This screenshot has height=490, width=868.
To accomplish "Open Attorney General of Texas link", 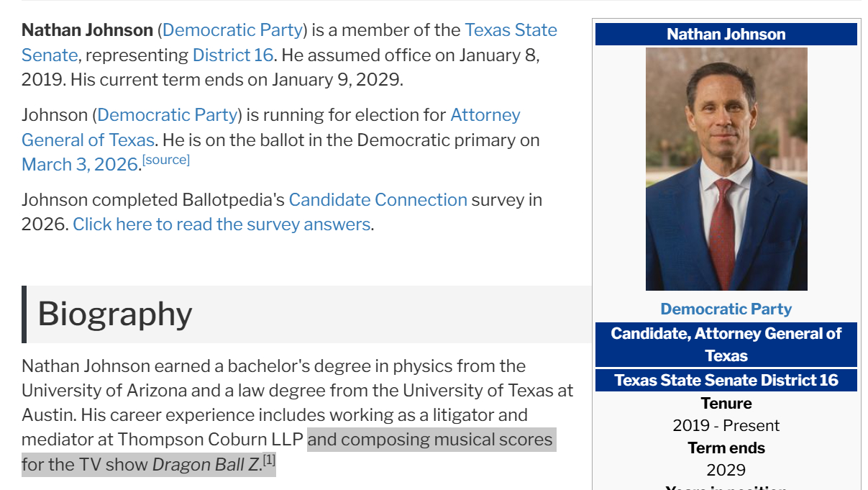I will tap(485, 115).
